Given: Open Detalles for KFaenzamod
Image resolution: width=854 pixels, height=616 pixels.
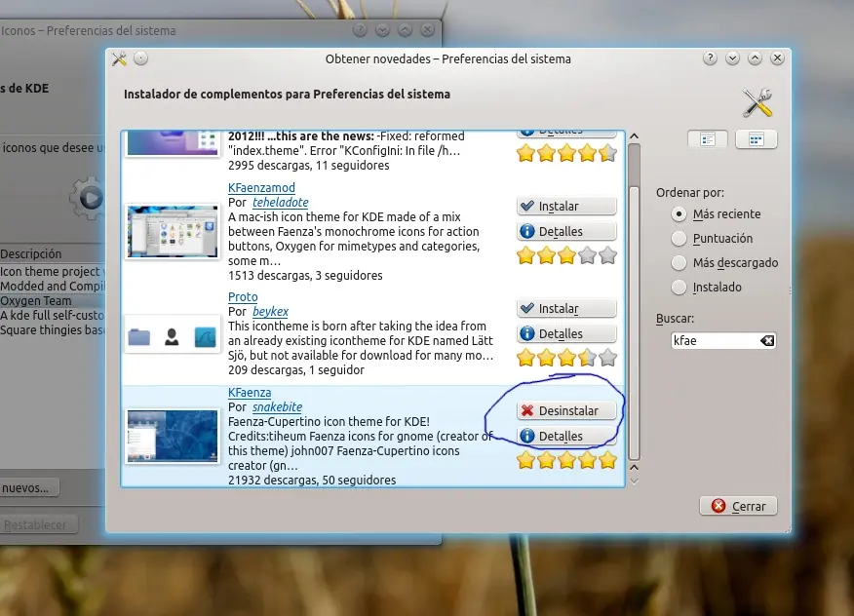Looking at the screenshot, I should point(566,231).
